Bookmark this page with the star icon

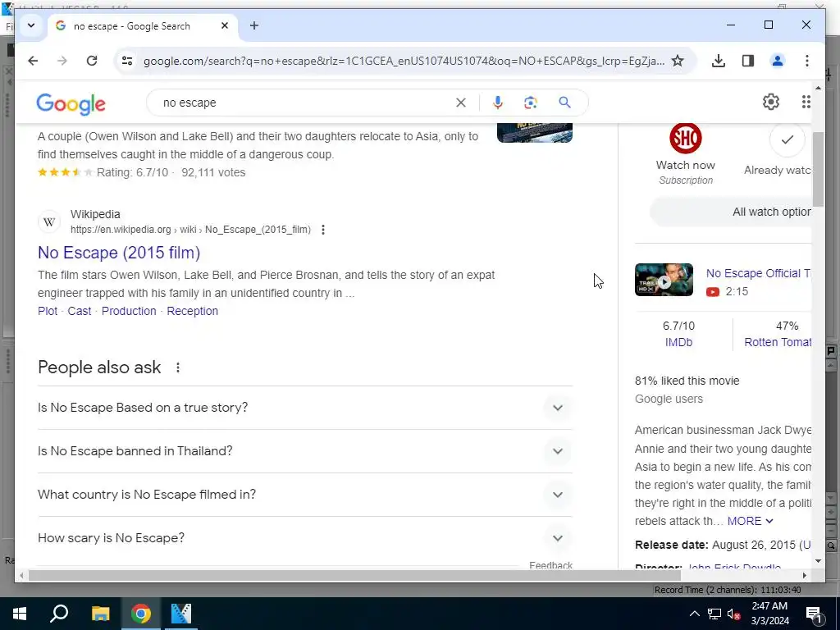(x=678, y=61)
